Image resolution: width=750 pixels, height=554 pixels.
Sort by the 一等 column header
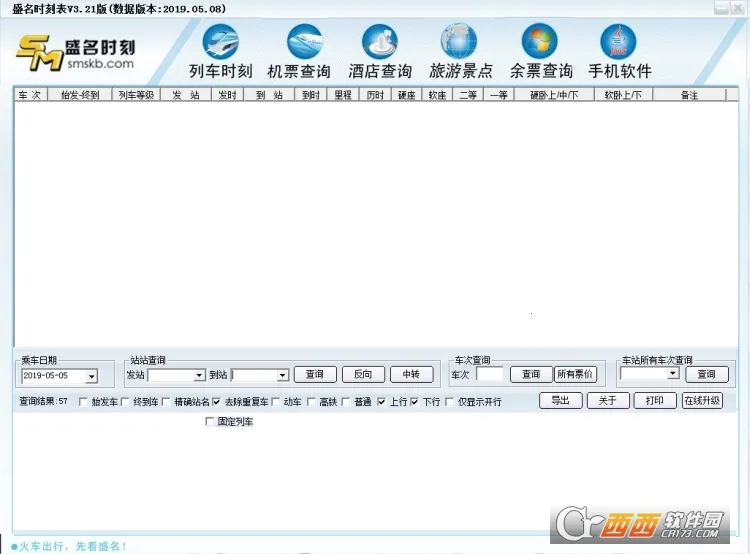(499, 95)
